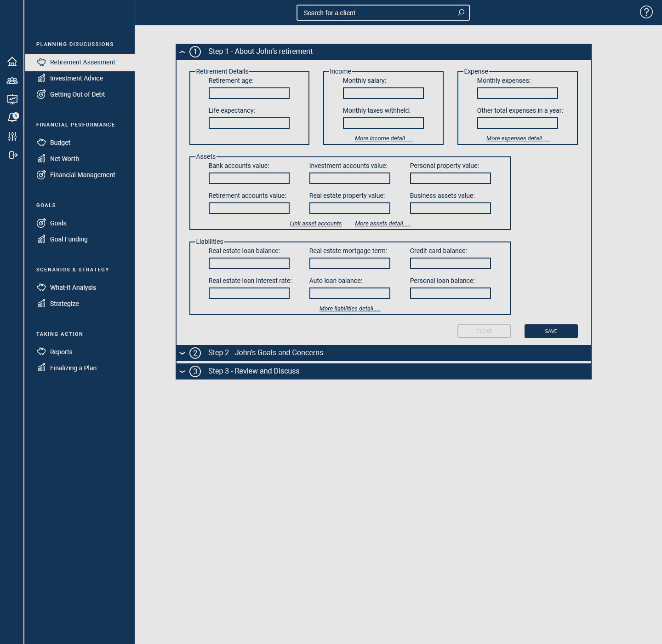
Task: Open the home dashboard icon
Action: (12, 62)
